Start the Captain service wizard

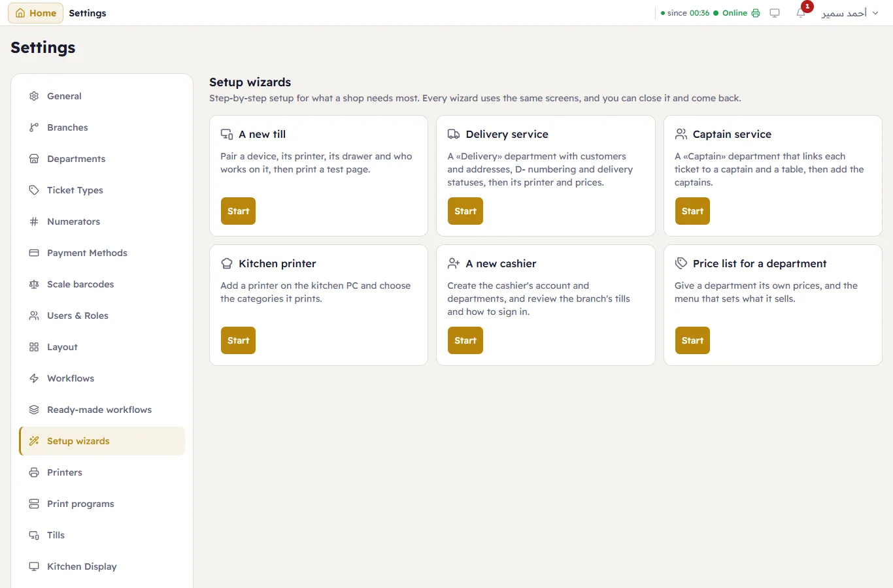tap(692, 211)
